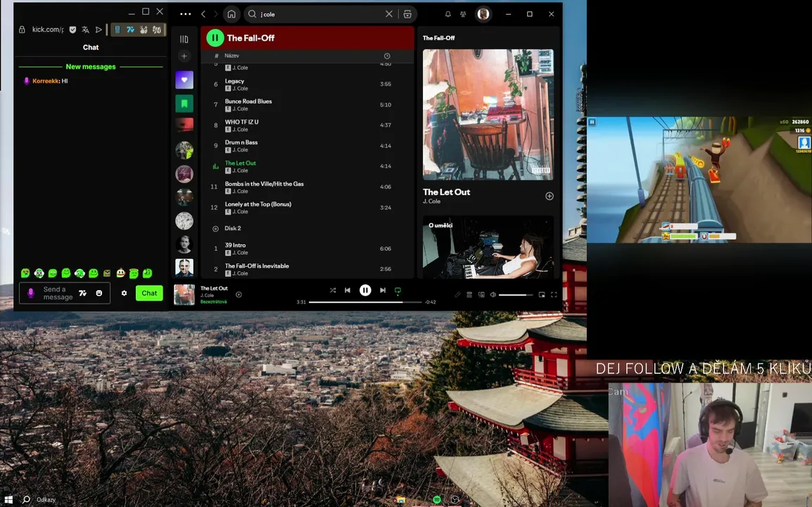Screen dimensions: 812x507
Task: Open the Browse icon beside the search bar
Action: pos(407,14)
